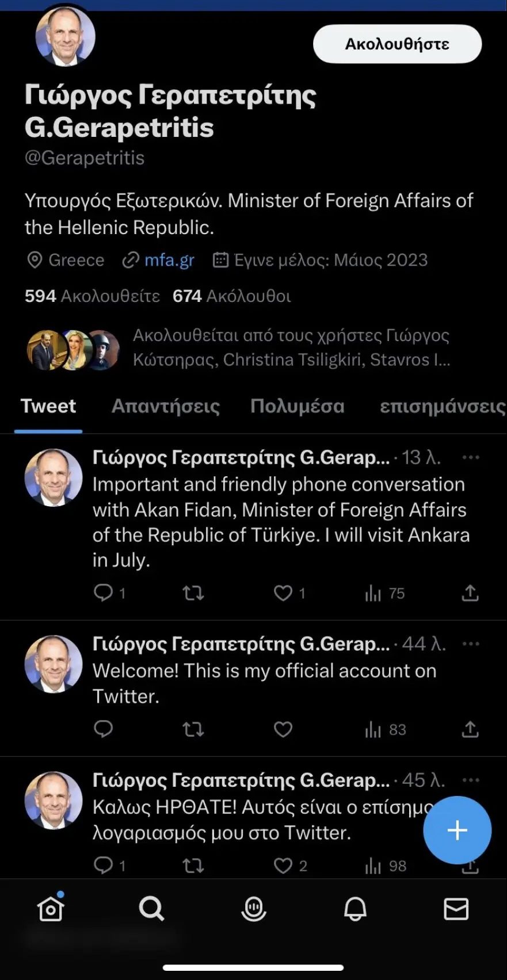Open three-dot menu on the 45 λ. tweet
The height and width of the screenshot is (980, 507).
pos(471,780)
